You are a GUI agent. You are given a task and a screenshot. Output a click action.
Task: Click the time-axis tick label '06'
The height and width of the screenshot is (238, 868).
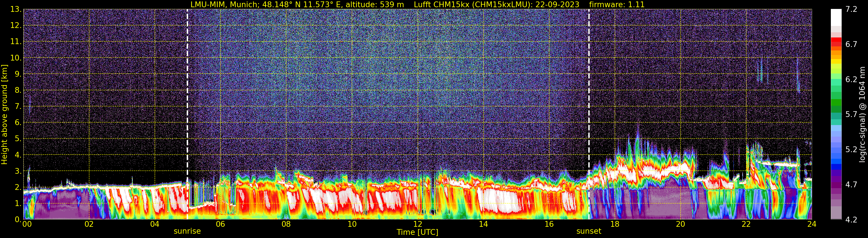pyautogui.click(x=220, y=224)
